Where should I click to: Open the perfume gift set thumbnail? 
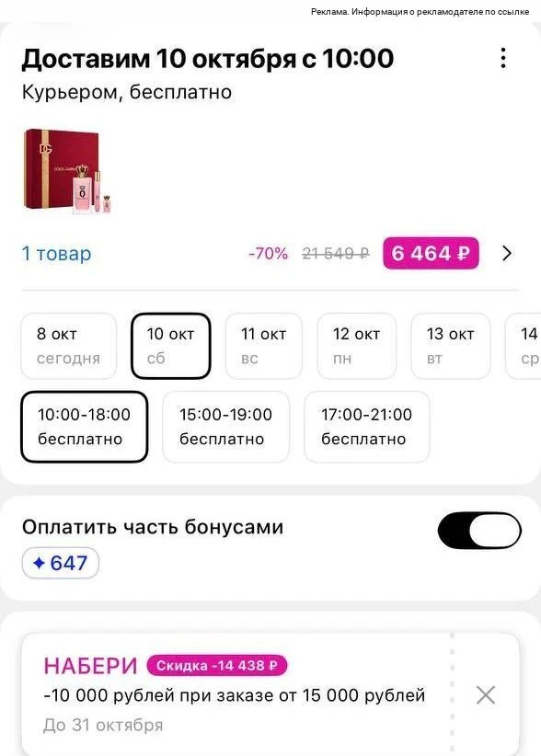67,170
